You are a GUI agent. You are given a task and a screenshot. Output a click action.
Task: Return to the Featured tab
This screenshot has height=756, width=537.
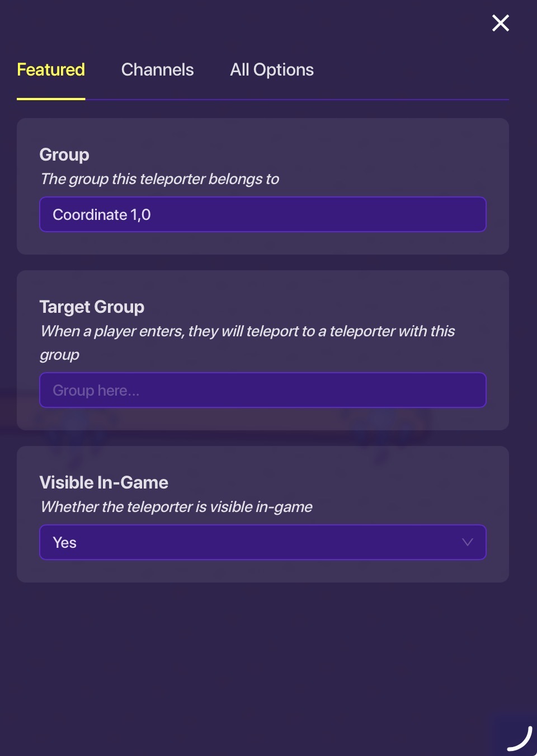coord(50,69)
